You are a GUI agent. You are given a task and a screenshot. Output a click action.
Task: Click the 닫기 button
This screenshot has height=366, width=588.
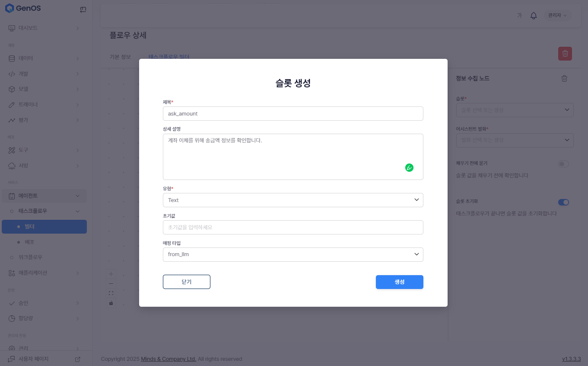point(186,282)
